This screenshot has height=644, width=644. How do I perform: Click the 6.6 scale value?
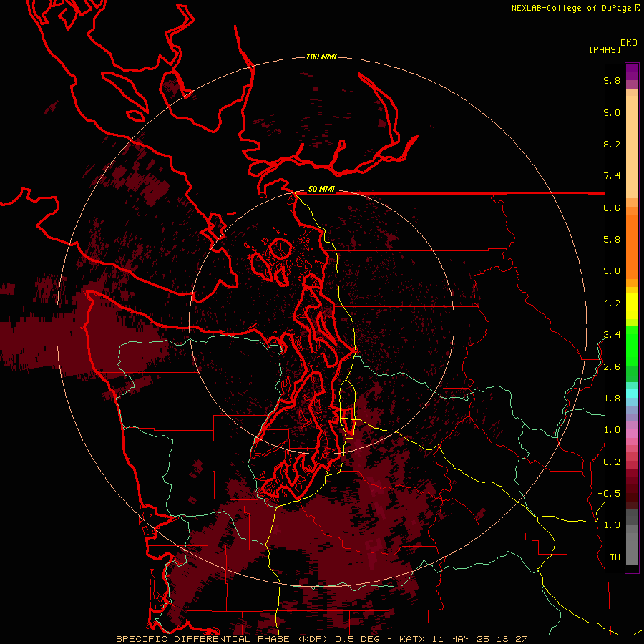coord(612,208)
